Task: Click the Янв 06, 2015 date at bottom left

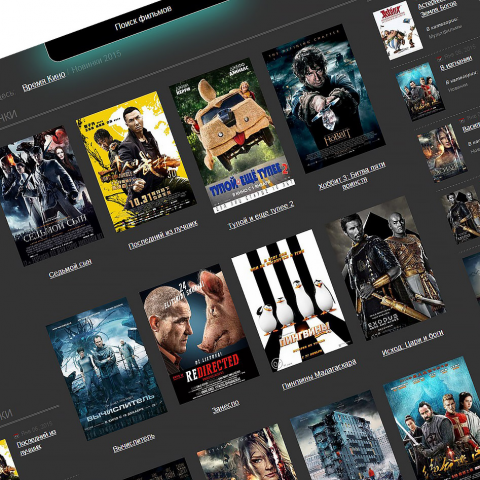Action: click(37, 428)
